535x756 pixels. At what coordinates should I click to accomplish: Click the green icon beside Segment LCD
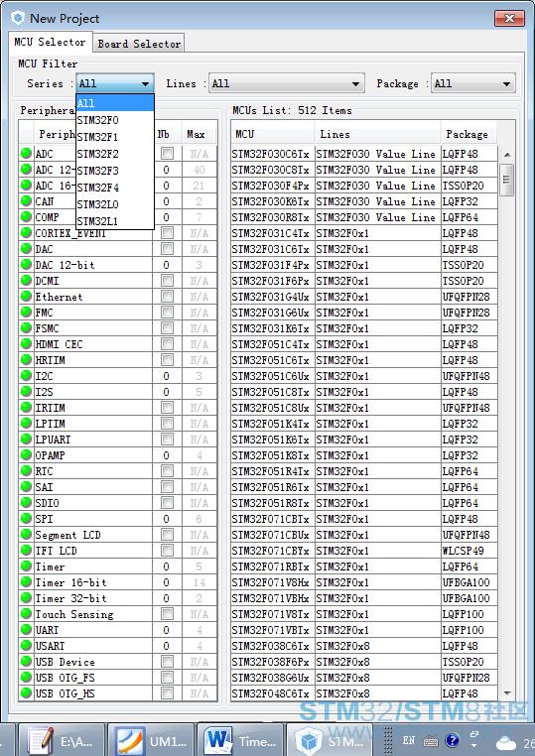point(26,535)
